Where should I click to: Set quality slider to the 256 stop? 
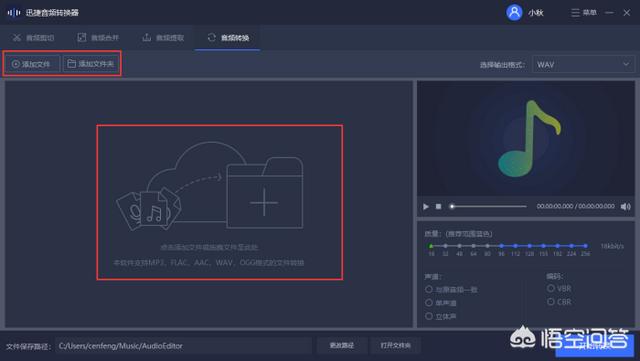585,246
